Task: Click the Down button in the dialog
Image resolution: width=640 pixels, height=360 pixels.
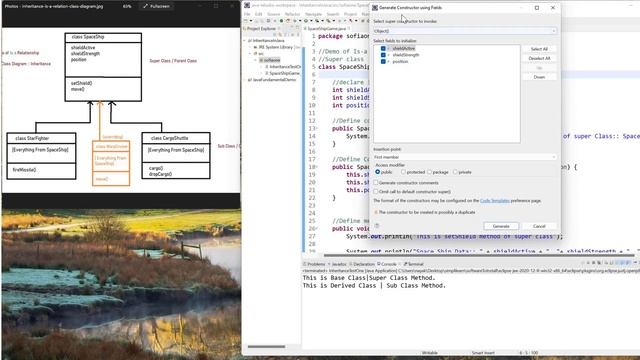Action: (x=539, y=77)
